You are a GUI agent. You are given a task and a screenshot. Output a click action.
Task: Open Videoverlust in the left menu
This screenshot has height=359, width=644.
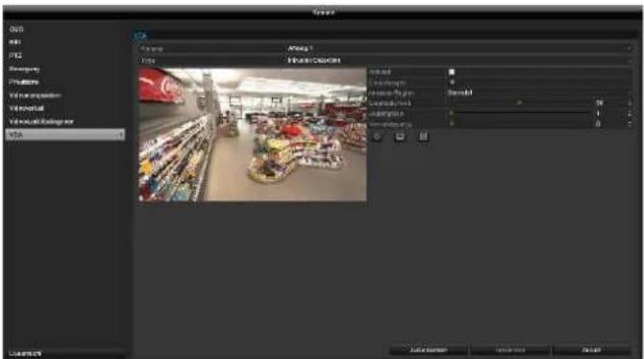(26, 108)
